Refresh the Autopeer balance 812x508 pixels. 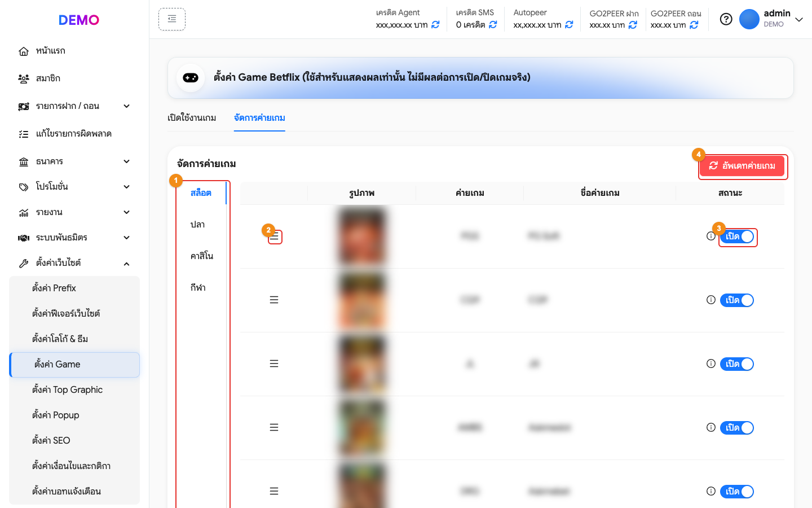tap(569, 25)
